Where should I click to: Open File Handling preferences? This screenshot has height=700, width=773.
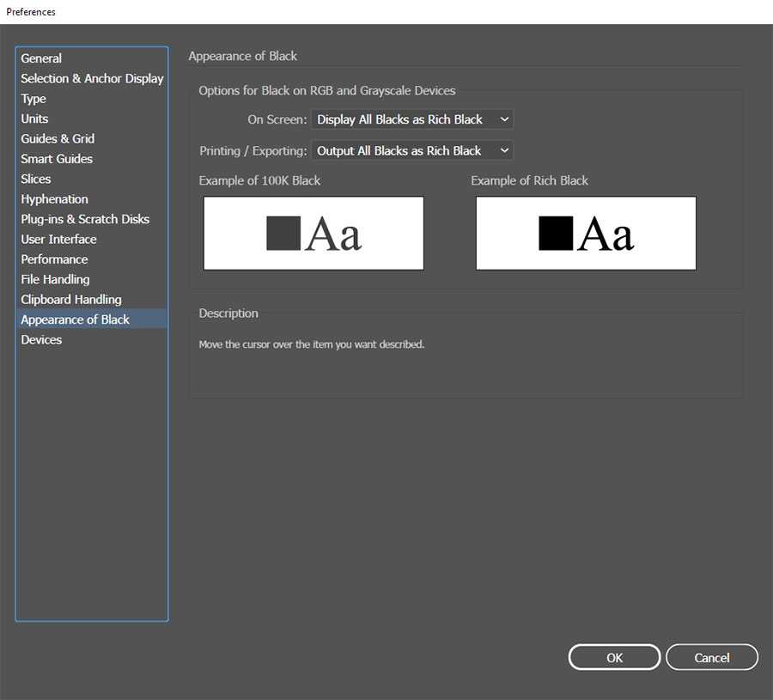(55, 279)
